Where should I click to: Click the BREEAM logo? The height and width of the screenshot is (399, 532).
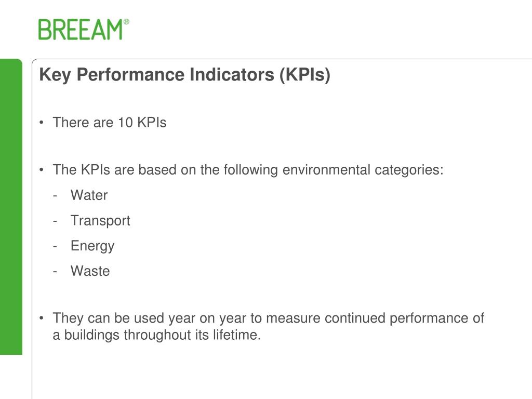point(84,30)
